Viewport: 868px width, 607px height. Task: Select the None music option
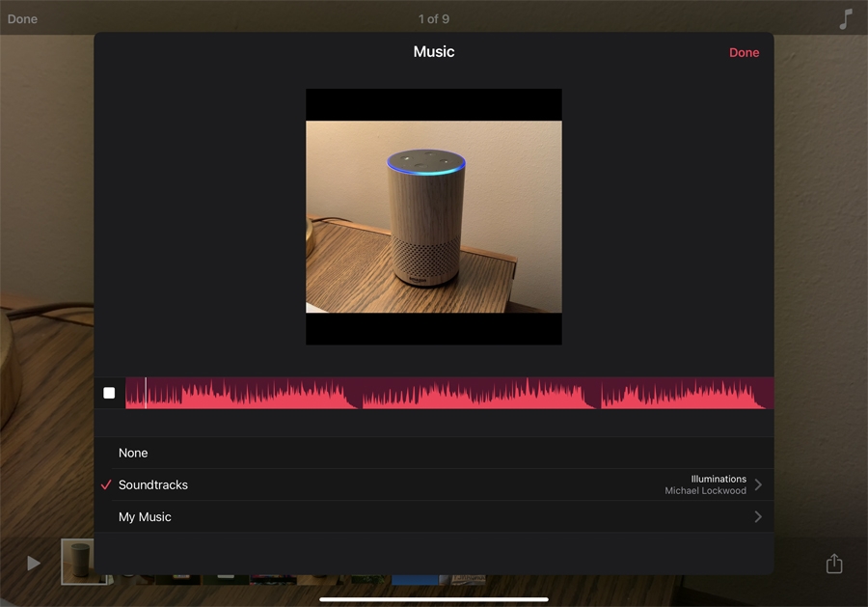(133, 453)
